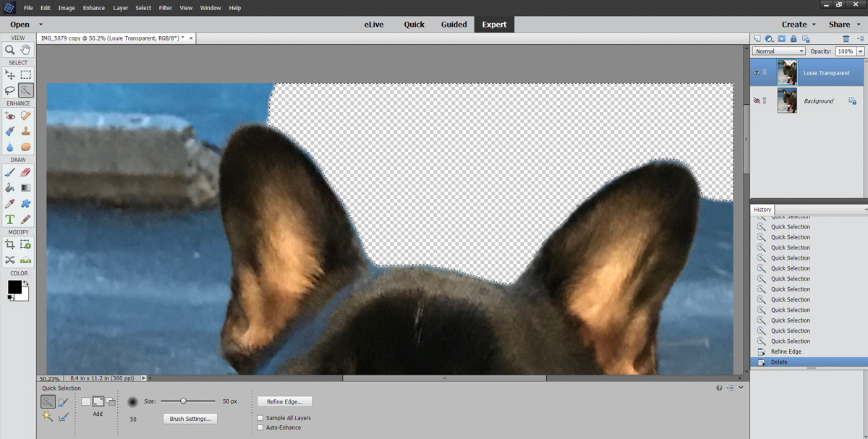Screen dimensions: 868x439
Task: Enable Auto-Enhance checkbox
Action: click(260, 427)
